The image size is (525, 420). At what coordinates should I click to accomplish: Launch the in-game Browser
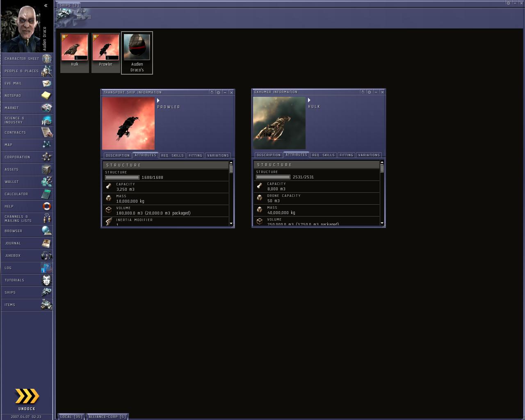tap(27, 231)
